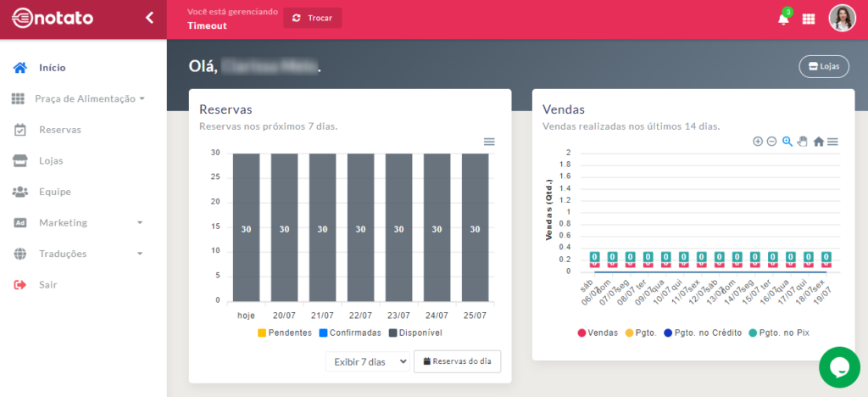Activate the panning hand tool
The height and width of the screenshot is (397, 868).
(x=802, y=142)
